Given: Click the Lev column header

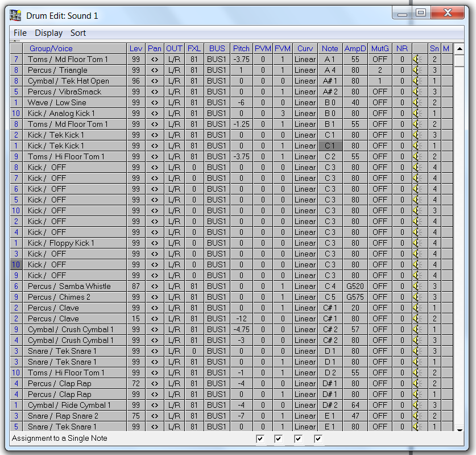Looking at the screenshot, I should [x=136, y=48].
